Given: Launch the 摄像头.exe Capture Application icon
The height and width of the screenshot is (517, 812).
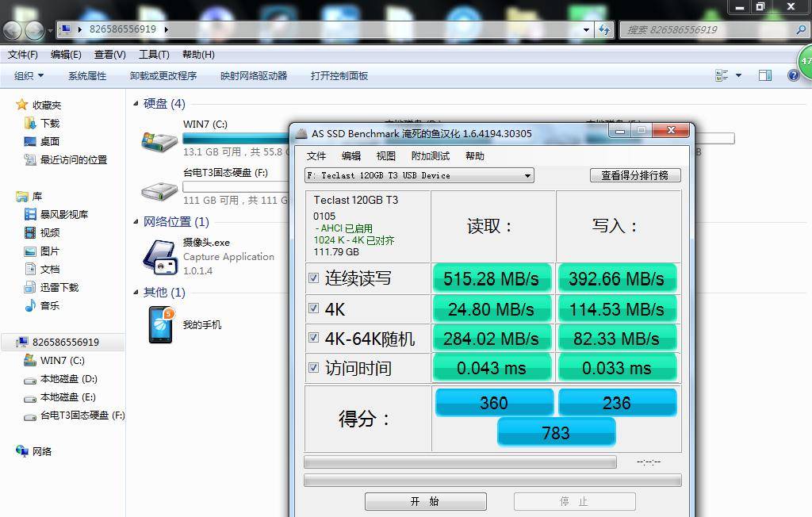Looking at the screenshot, I should [x=159, y=258].
